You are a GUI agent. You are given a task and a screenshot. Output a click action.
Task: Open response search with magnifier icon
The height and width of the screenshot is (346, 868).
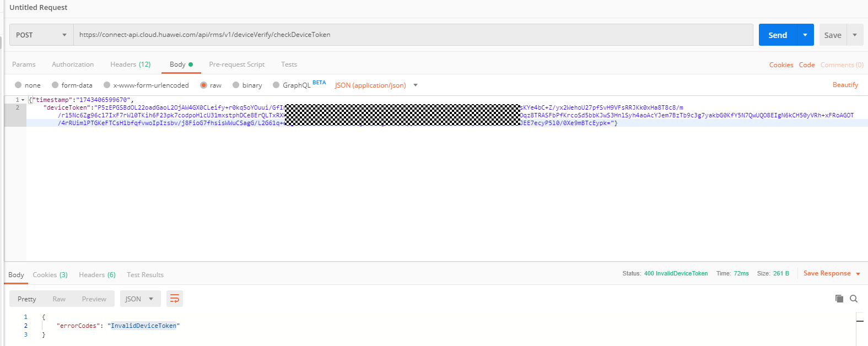click(854, 299)
